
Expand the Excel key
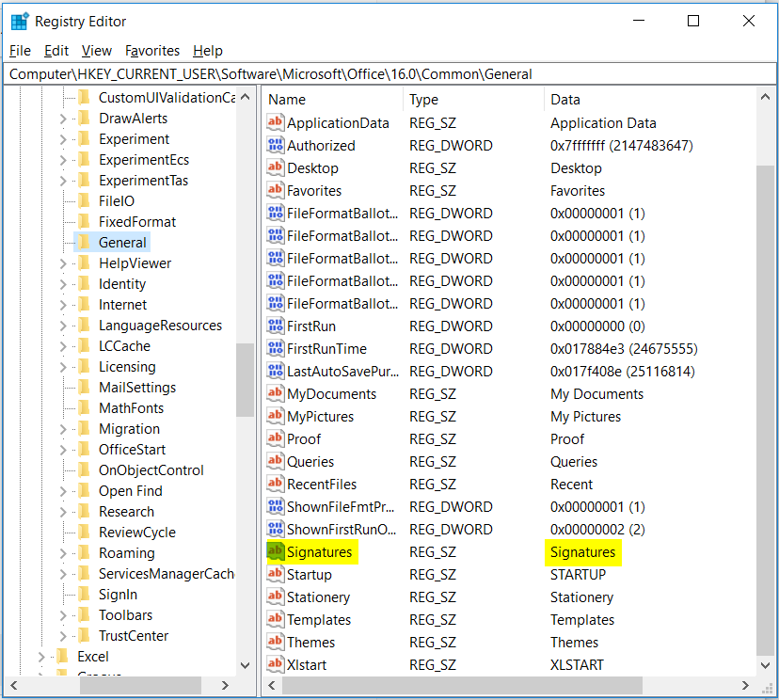pyautogui.click(x=41, y=657)
